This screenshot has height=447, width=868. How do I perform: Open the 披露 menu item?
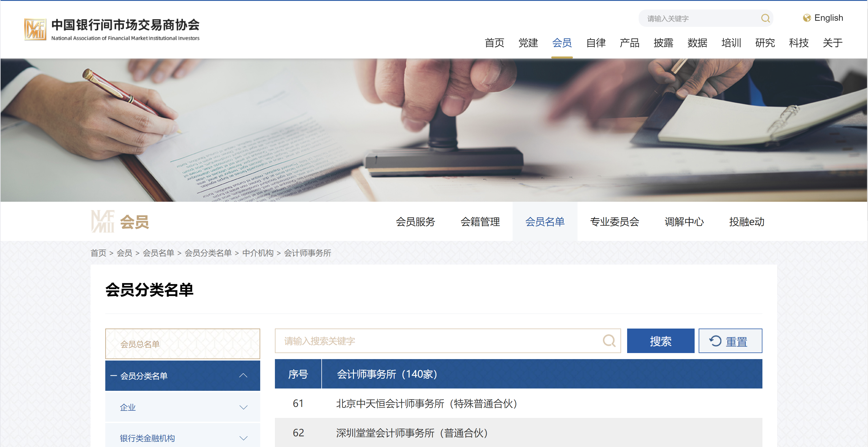[x=663, y=43]
